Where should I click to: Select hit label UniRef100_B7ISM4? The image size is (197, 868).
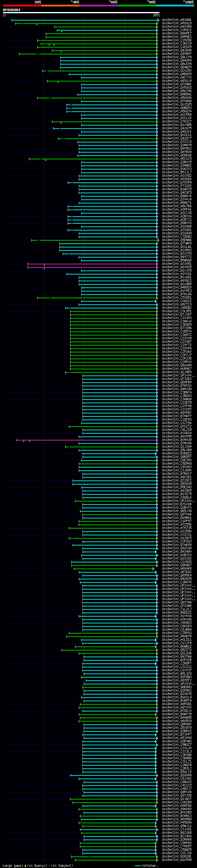click(x=176, y=328)
